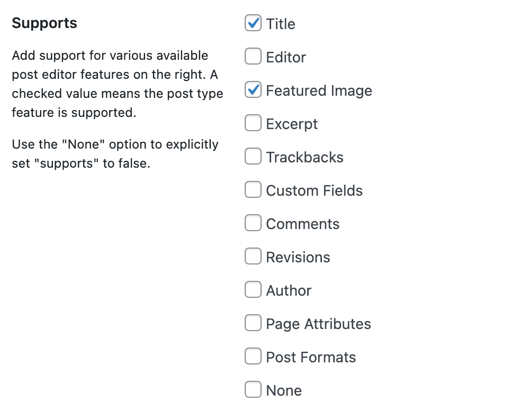The image size is (519, 420).
Task: Click the Page Attributes label
Action: coord(318,324)
